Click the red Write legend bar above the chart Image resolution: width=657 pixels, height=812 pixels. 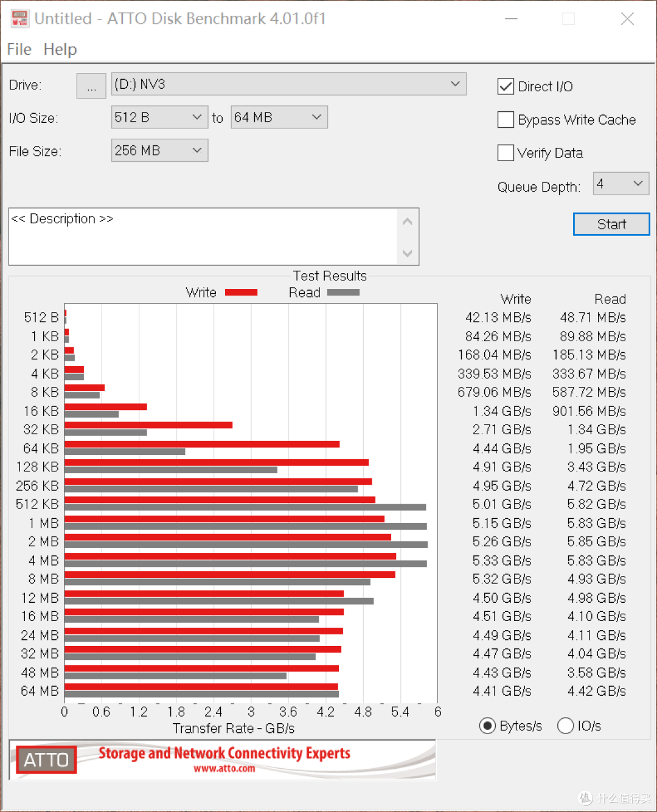click(x=241, y=292)
